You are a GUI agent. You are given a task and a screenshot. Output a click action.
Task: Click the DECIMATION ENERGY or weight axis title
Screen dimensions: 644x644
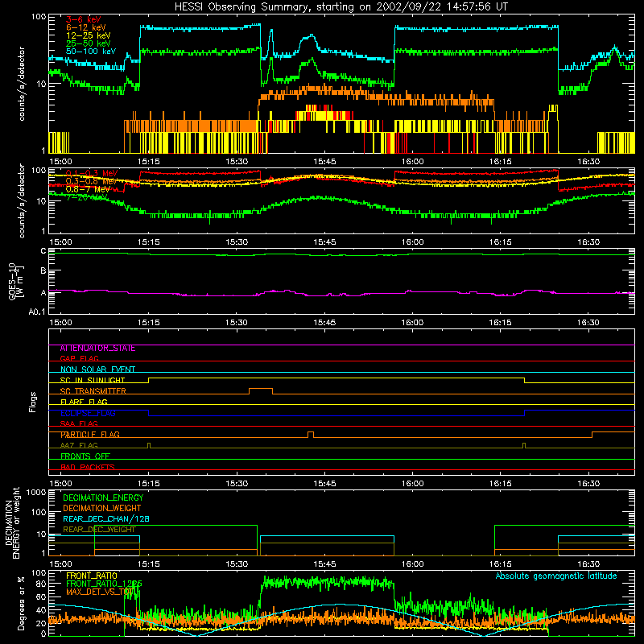click(x=12, y=523)
